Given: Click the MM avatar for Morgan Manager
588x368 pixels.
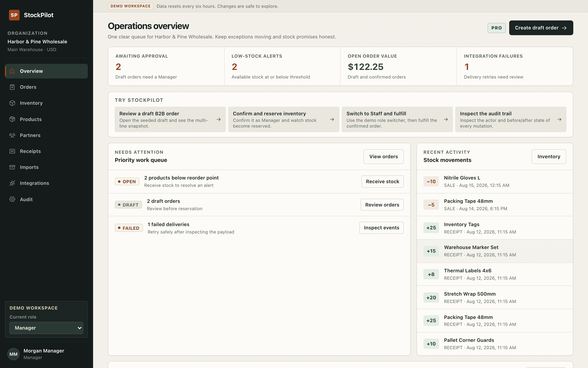Looking at the screenshot, I should click(x=13, y=354).
